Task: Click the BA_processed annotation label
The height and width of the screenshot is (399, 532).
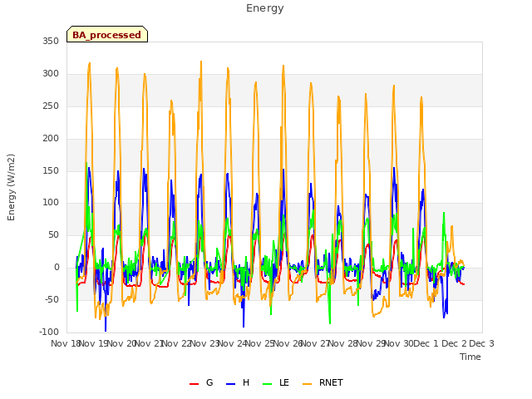Action: (107, 34)
